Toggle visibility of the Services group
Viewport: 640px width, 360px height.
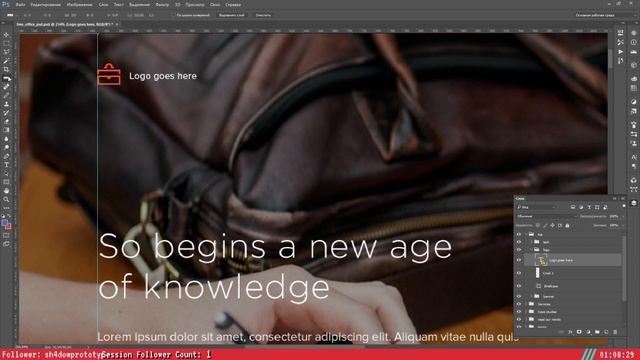pos(519,304)
